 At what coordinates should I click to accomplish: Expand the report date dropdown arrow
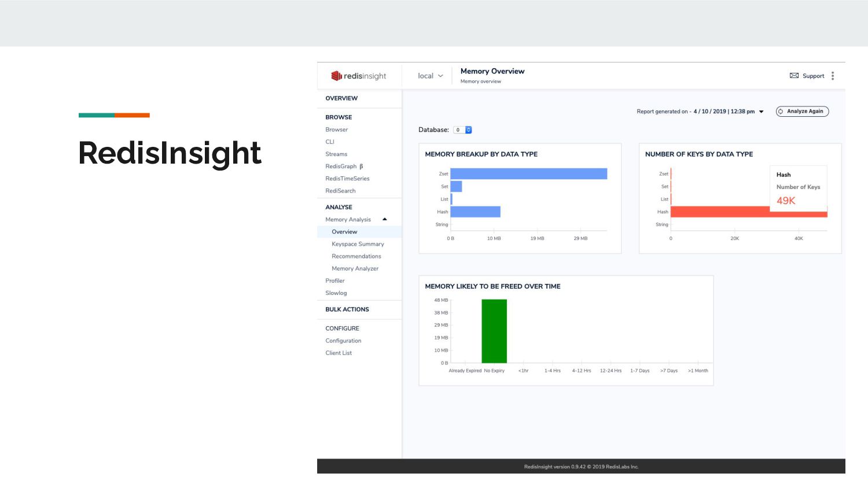tap(762, 112)
